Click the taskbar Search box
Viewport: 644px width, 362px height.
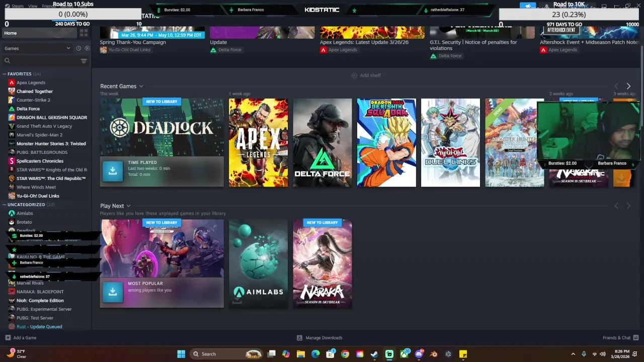[x=227, y=354]
